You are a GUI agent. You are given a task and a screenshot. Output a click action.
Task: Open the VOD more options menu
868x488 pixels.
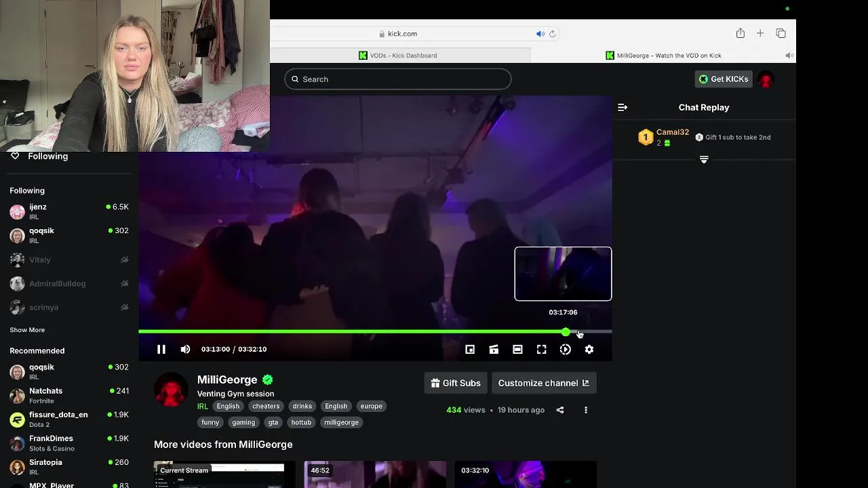point(586,410)
